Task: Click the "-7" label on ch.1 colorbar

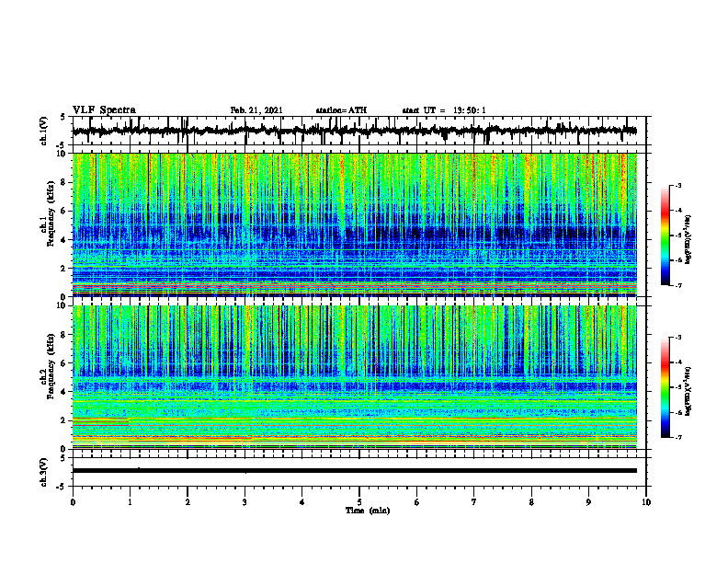Action: pos(678,285)
